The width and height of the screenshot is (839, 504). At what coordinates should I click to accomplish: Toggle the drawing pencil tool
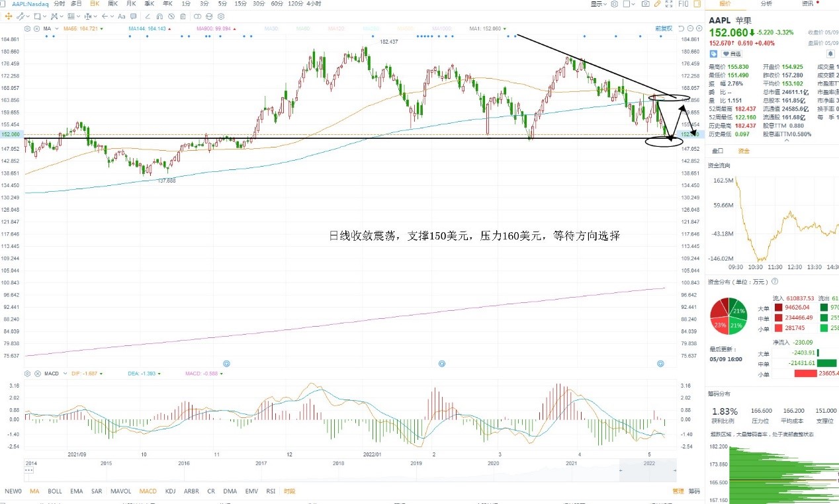[x=658, y=4]
